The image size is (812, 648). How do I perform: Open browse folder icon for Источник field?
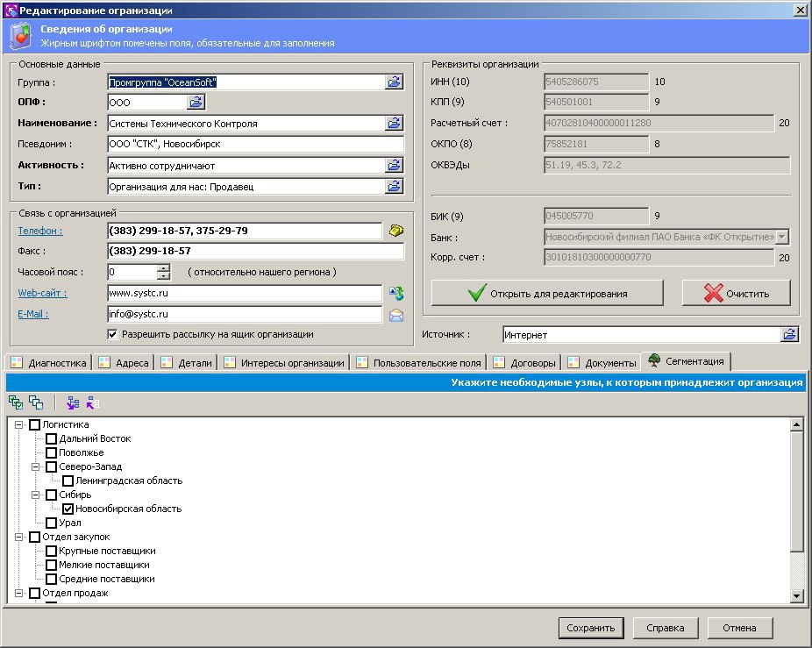789,334
